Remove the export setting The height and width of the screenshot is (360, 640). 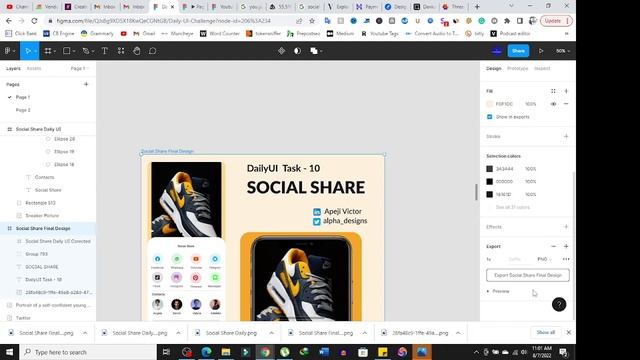coord(553,247)
